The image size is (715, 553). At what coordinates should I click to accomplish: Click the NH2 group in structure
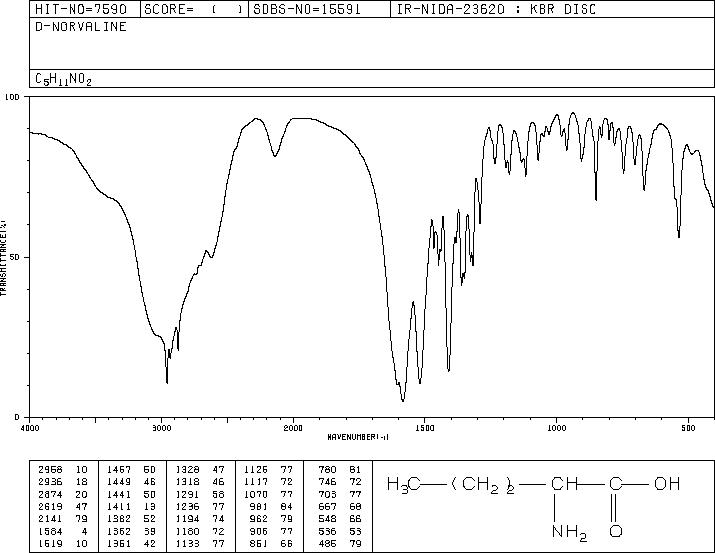tap(569, 532)
